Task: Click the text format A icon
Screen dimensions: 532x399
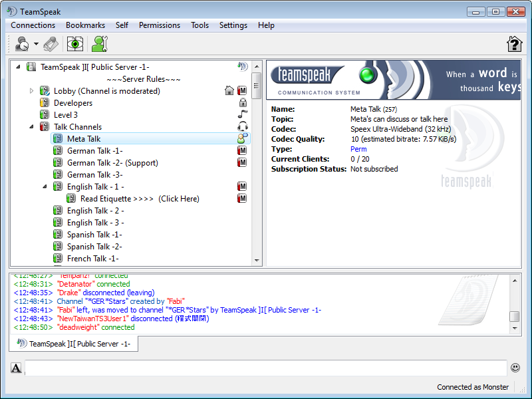Action: pyautogui.click(x=16, y=368)
